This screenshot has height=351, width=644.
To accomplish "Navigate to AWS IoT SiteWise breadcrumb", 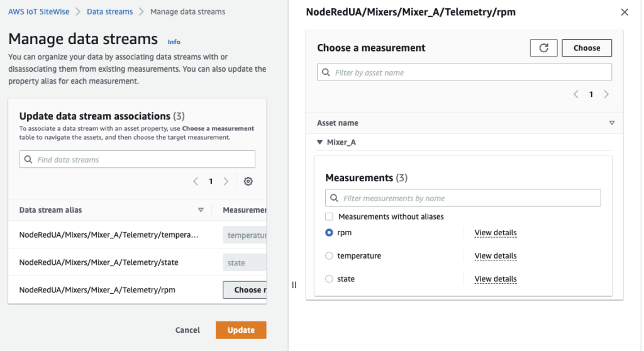I will (39, 12).
